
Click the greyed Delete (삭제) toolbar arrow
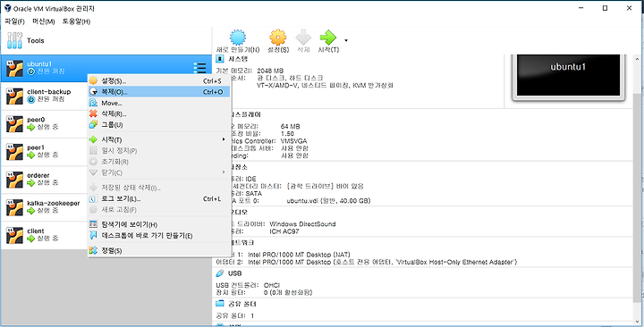coord(303,38)
